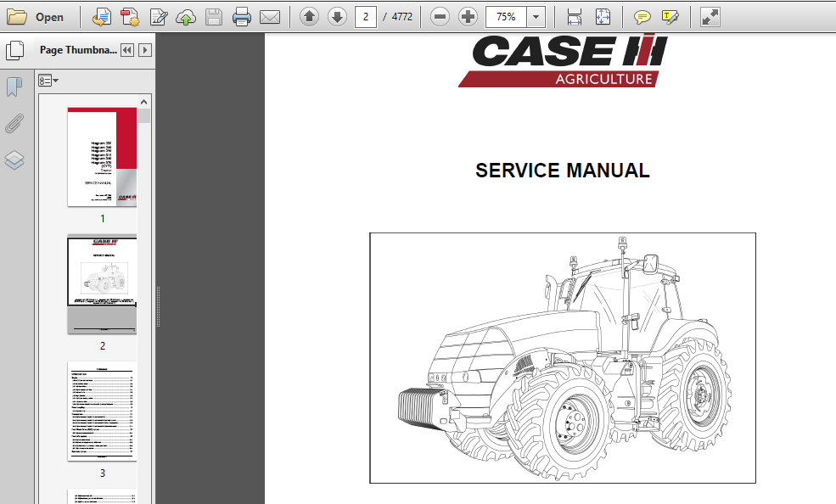
Task: Send the file using the email envelope icon
Action: tap(270, 17)
